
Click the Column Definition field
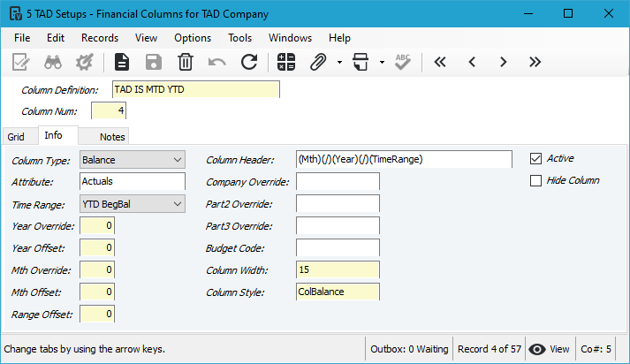195,89
